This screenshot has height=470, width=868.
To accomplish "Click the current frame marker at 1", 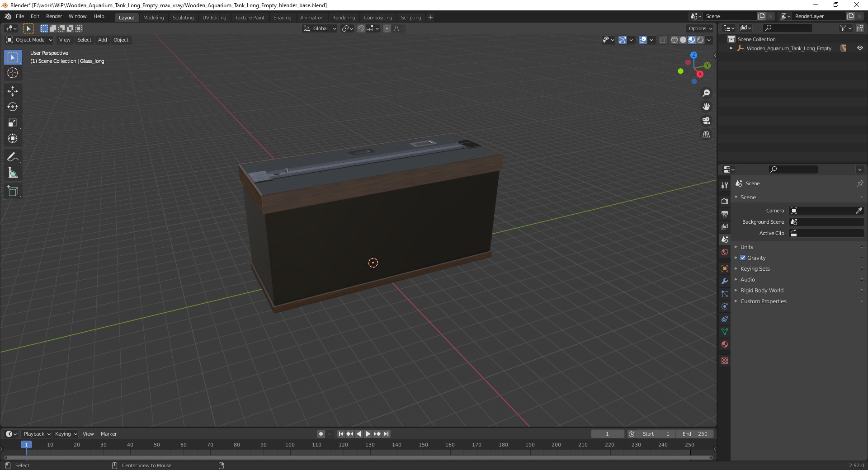I will pos(26,445).
